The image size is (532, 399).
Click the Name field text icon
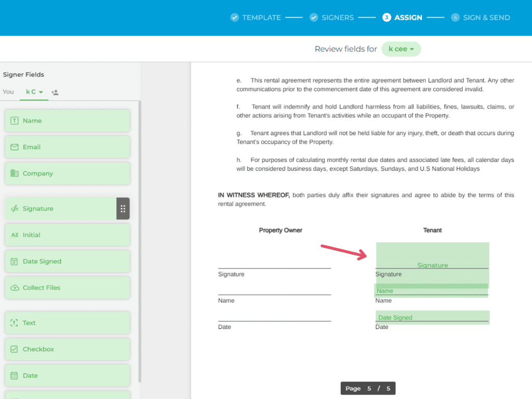(14, 121)
